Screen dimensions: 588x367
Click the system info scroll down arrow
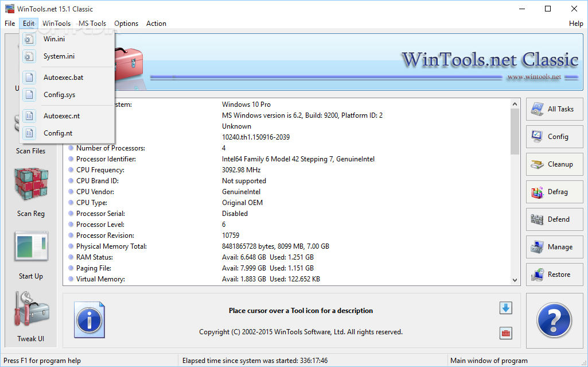[x=515, y=280]
